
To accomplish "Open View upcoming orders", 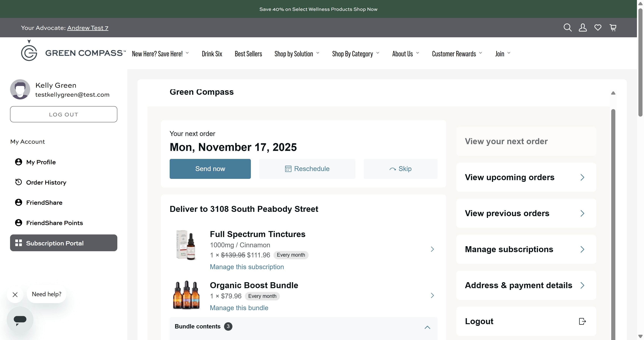I will point(526,177).
